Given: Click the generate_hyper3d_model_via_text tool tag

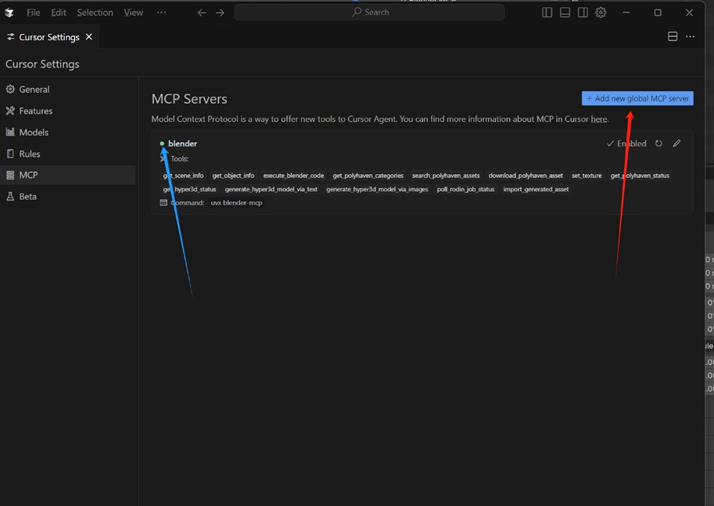Looking at the screenshot, I should (271, 189).
